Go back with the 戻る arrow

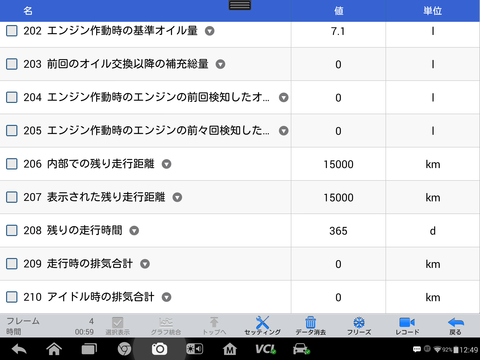(x=455, y=325)
